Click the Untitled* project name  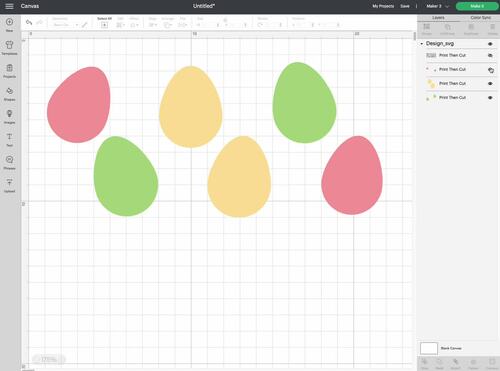pyautogui.click(x=204, y=6)
